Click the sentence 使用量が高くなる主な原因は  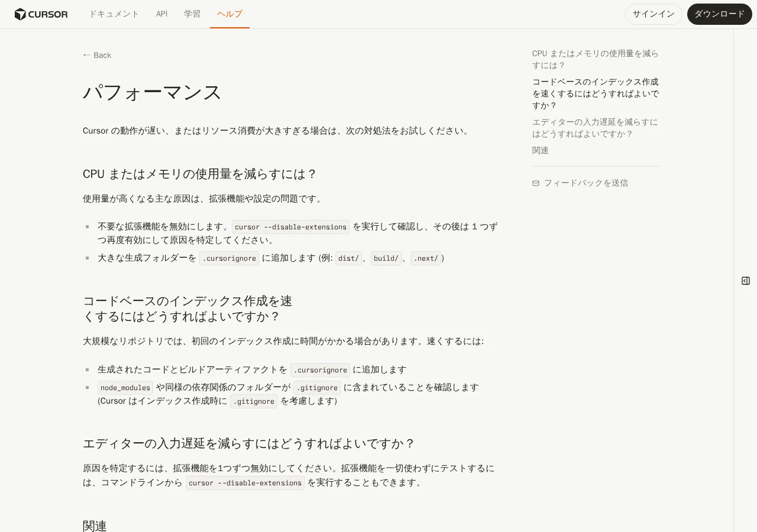[203, 199]
